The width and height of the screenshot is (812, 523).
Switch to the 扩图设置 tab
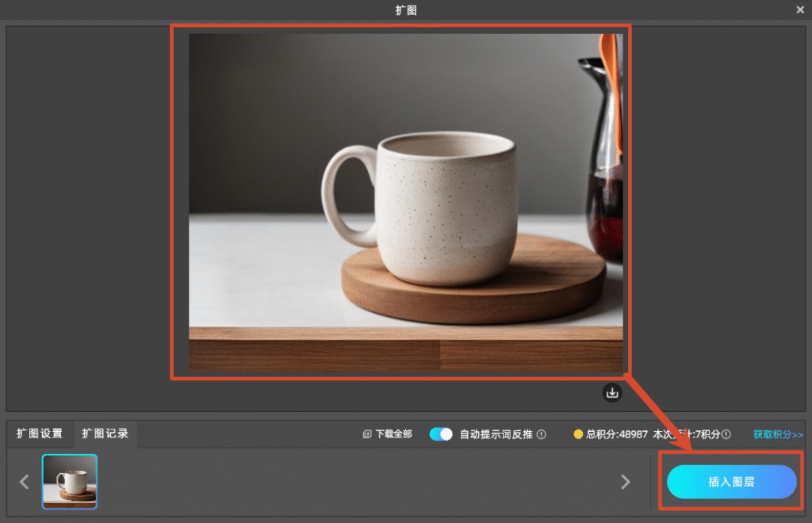[x=40, y=433]
